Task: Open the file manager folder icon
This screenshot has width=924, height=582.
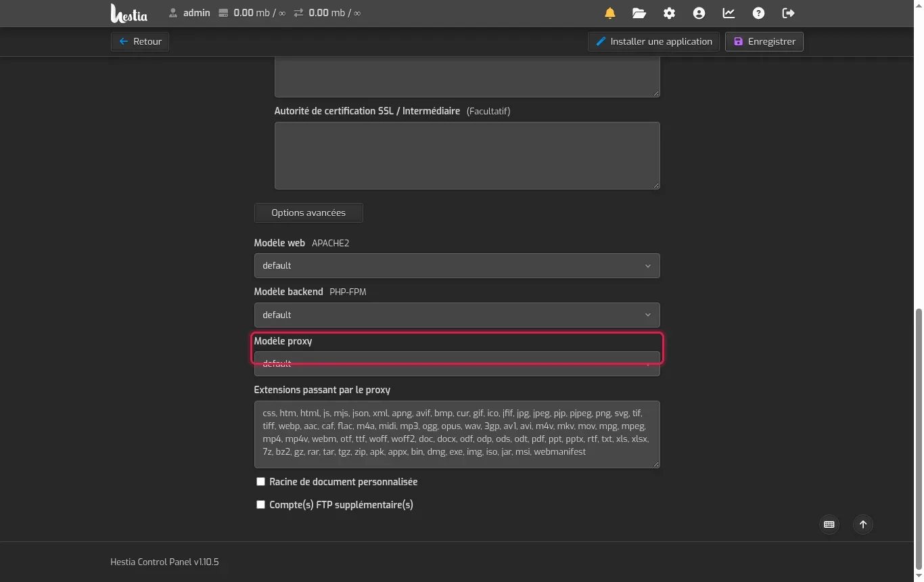Action: click(x=639, y=13)
